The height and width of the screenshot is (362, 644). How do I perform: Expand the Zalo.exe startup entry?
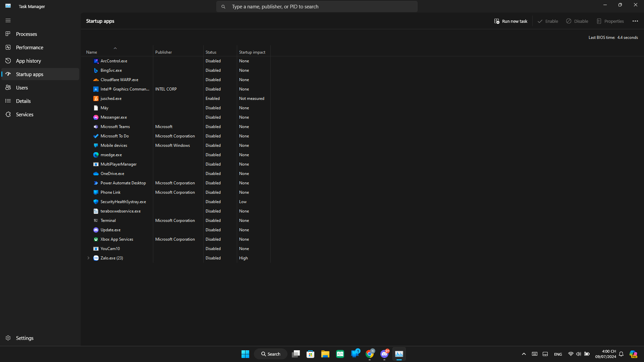(88, 258)
